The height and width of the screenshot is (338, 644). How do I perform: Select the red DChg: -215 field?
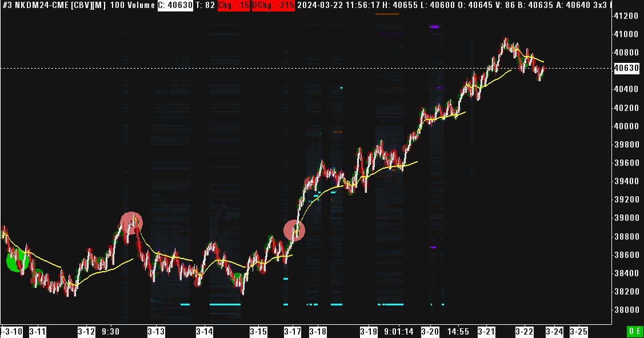point(273,5)
